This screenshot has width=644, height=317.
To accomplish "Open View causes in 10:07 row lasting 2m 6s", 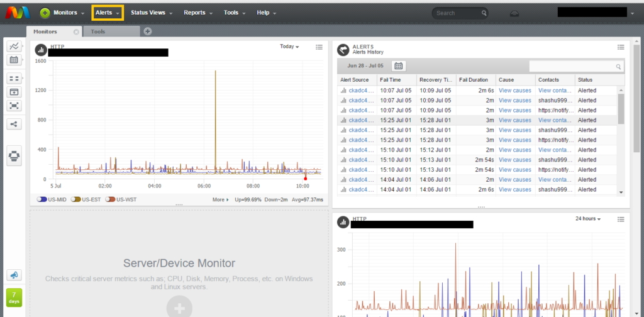I will tap(514, 91).
